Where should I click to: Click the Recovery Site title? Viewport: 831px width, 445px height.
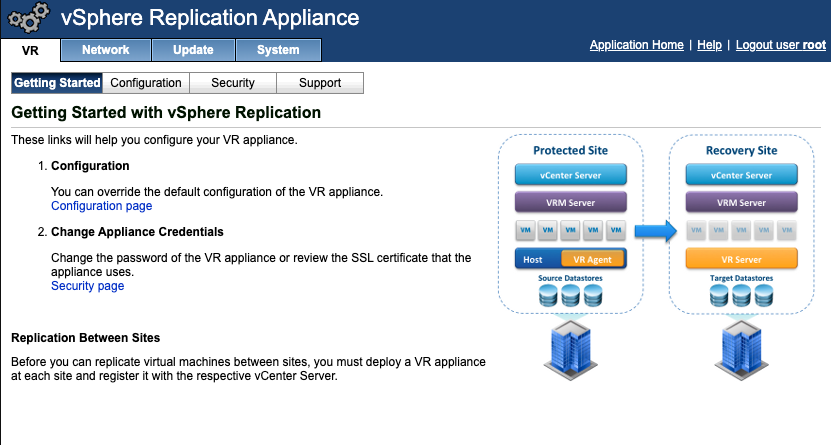pyautogui.click(x=741, y=150)
